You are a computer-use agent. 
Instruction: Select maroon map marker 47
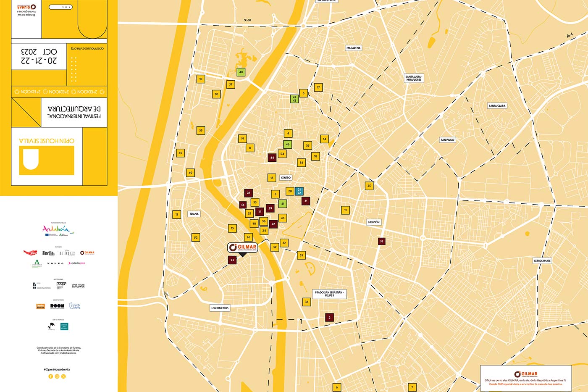pos(273,224)
